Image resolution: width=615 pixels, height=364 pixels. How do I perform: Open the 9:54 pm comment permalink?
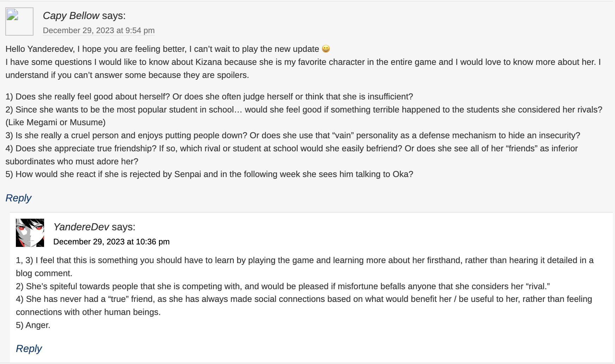click(99, 31)
